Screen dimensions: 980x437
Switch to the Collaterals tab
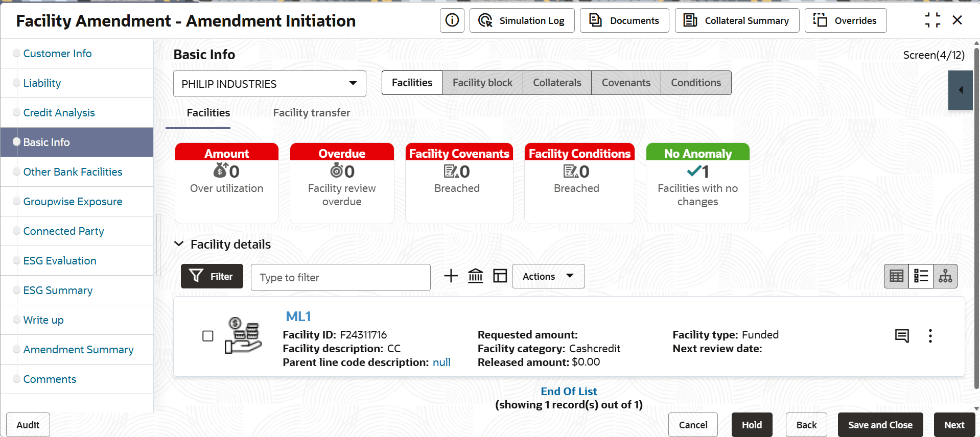coord(557,83)
